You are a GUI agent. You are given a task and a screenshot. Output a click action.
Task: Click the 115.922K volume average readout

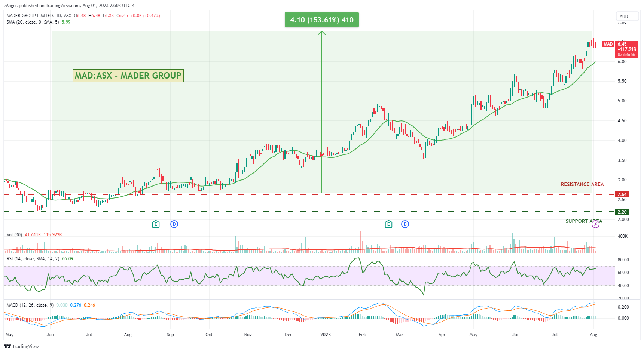coord(53,235)
